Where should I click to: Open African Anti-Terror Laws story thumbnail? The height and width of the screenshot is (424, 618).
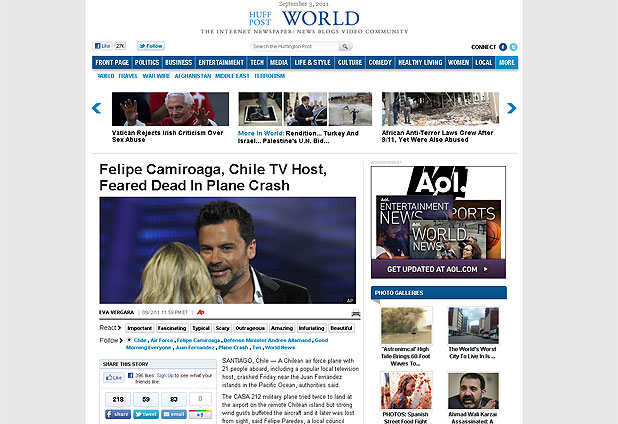point(440,108)
